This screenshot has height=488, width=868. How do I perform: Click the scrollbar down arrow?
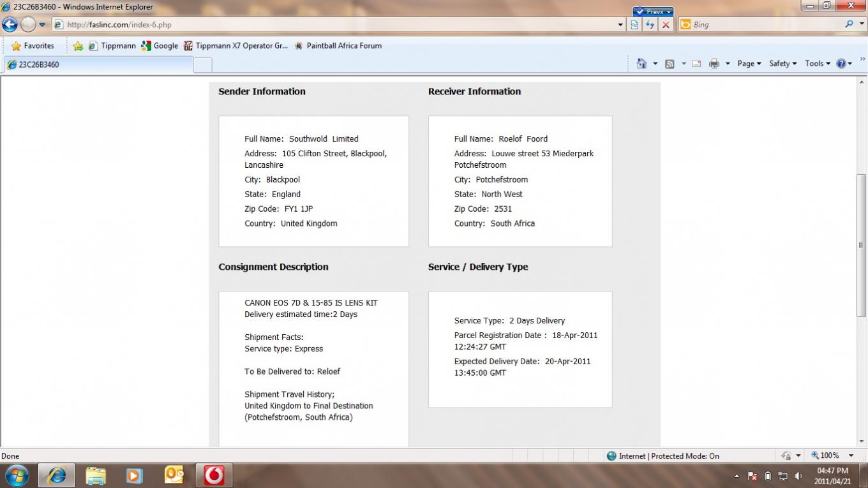[862, 441]
